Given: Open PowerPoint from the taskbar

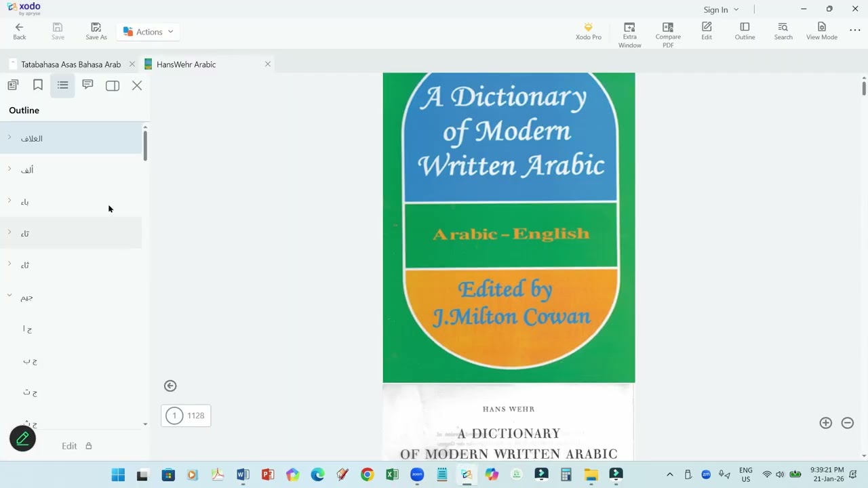Looking at the screenshot, I should pos(268,474).
